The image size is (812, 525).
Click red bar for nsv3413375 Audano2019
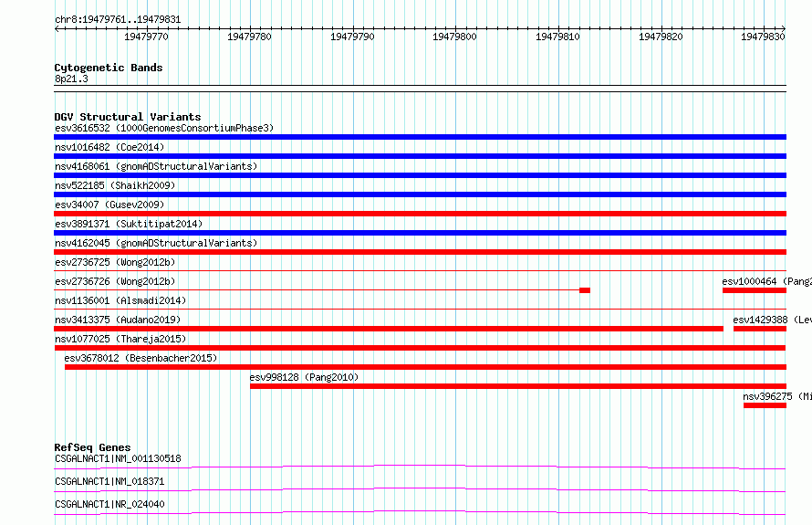coord(389,329)
